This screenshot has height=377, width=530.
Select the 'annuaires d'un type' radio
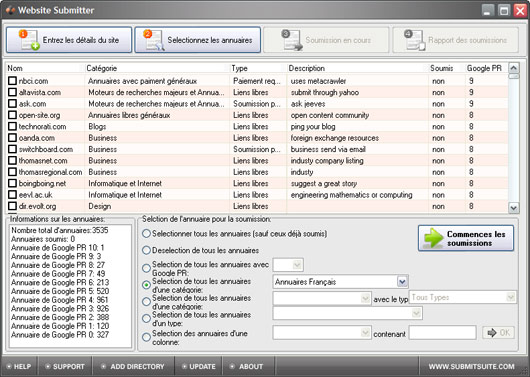click(146, 319)
